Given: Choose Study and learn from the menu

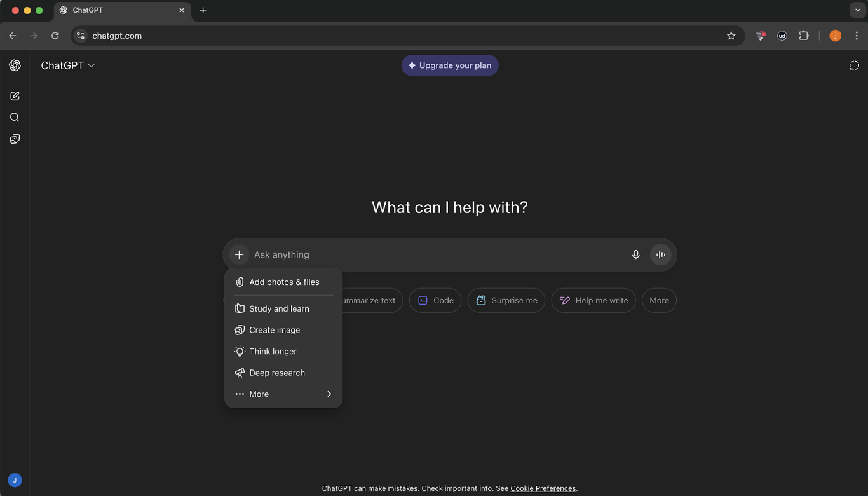Looking at the screenshot, I should [x=283, y=309].
